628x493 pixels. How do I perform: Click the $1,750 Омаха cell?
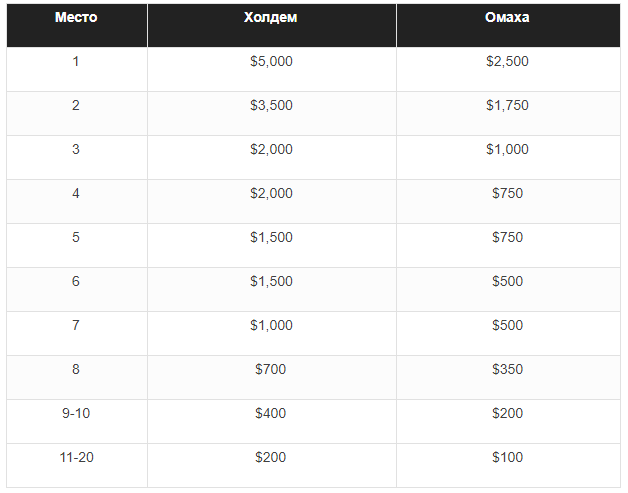pos(507,105)
